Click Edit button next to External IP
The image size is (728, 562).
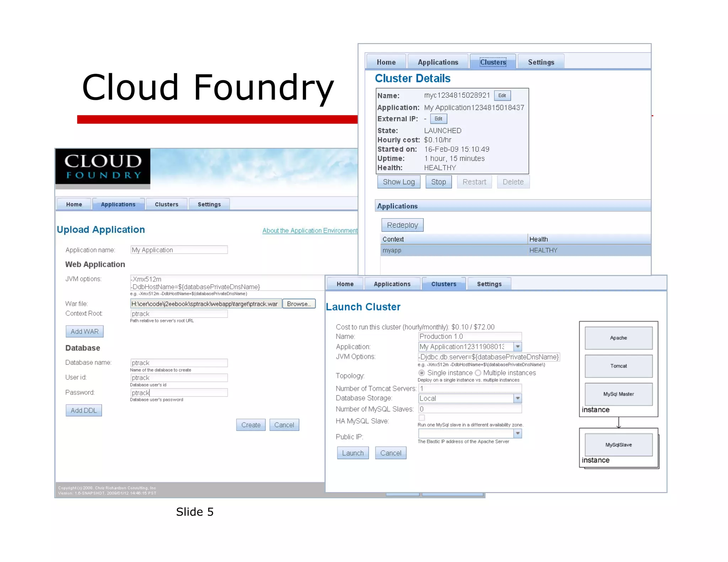tap(438, 119)
